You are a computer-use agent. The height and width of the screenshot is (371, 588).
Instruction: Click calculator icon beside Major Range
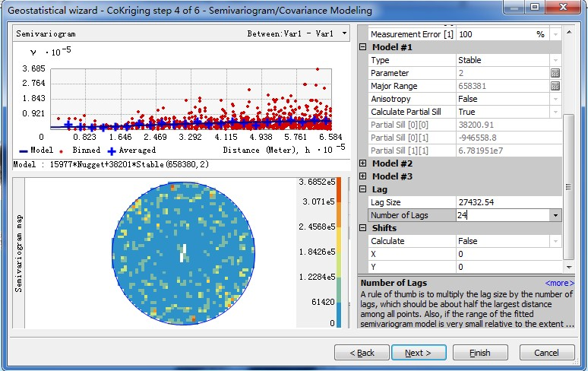point(555,86)
